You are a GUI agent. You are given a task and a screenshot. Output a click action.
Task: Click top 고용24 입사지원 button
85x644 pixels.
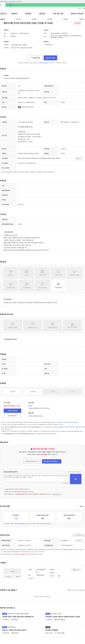(x=50, y=58)
